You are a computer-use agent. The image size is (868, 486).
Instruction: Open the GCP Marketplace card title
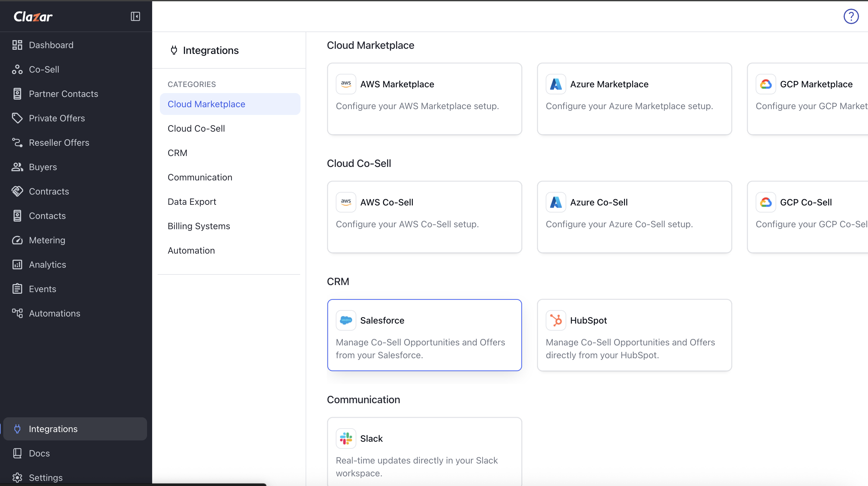(x=816, y=84)
